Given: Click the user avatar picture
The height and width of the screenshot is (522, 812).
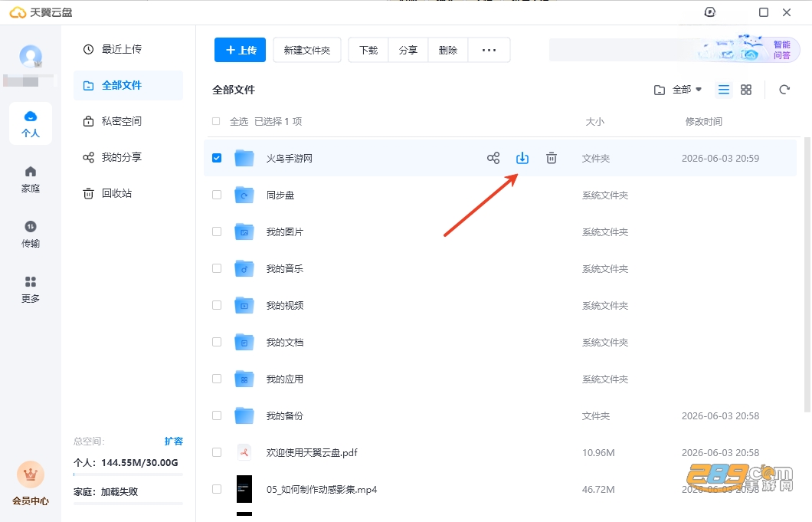Looking at the screenshot, I should tap(31, 56).
